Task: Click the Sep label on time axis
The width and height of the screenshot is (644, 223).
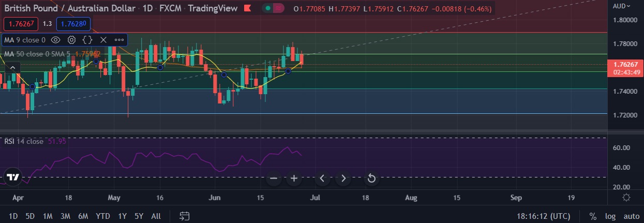Action: tap(516, 198)
